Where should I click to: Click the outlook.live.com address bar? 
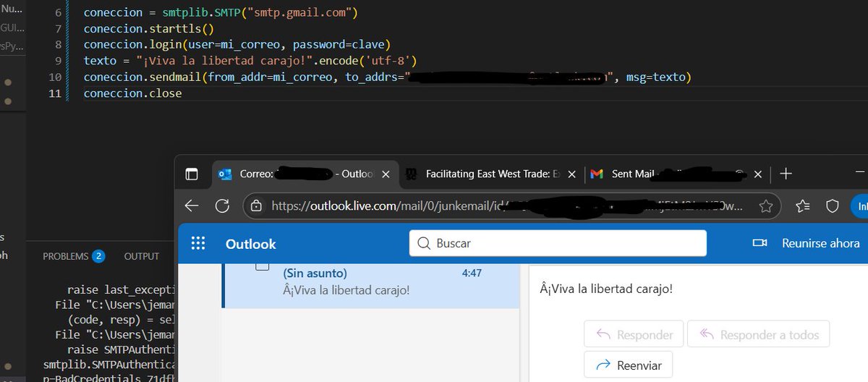(511, 206)
